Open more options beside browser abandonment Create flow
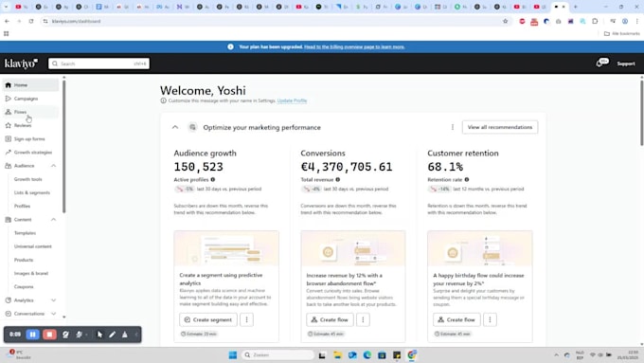The width and height of the screenshot is (644, 363). (x=363, y=319)
